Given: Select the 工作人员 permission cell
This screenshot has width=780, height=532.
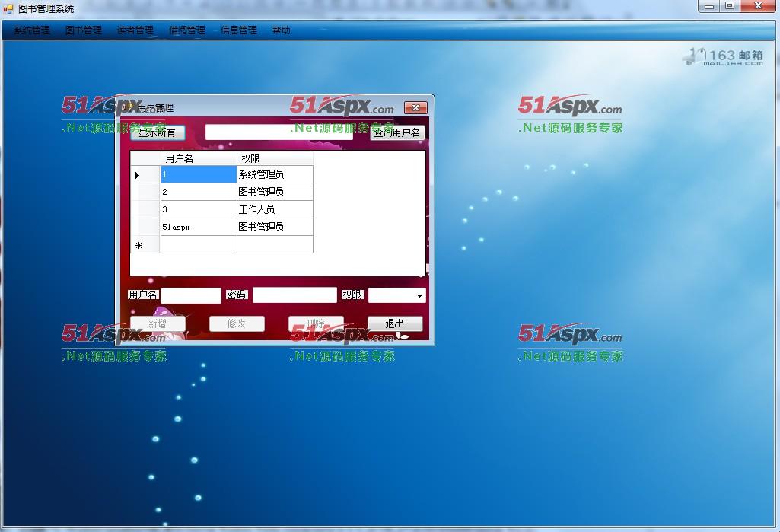Looking at the screenshot, I should 275,209.
